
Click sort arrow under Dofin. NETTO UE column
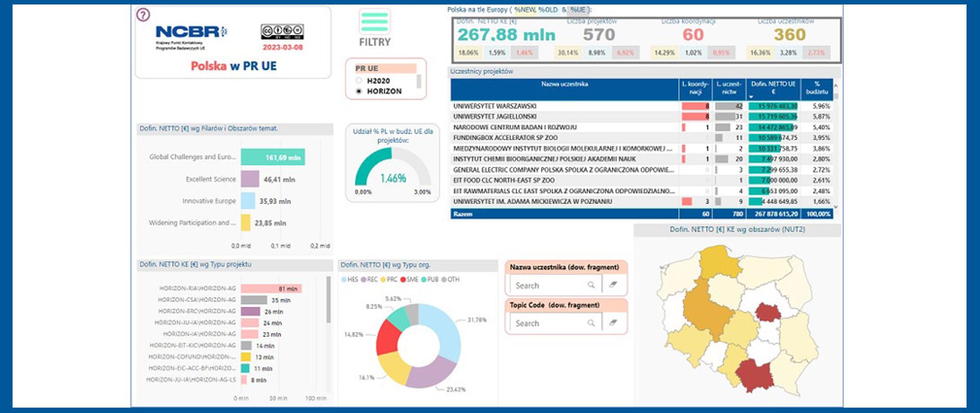(751, 97)
